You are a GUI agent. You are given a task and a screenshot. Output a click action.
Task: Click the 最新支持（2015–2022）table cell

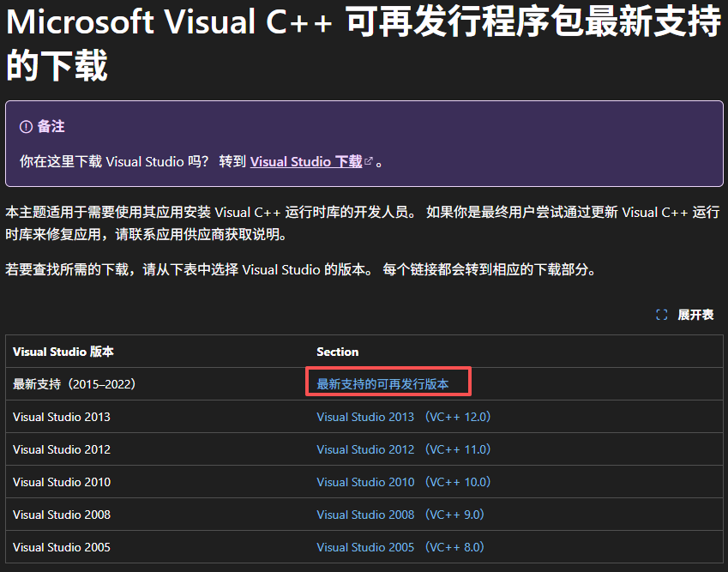(157, 384)
